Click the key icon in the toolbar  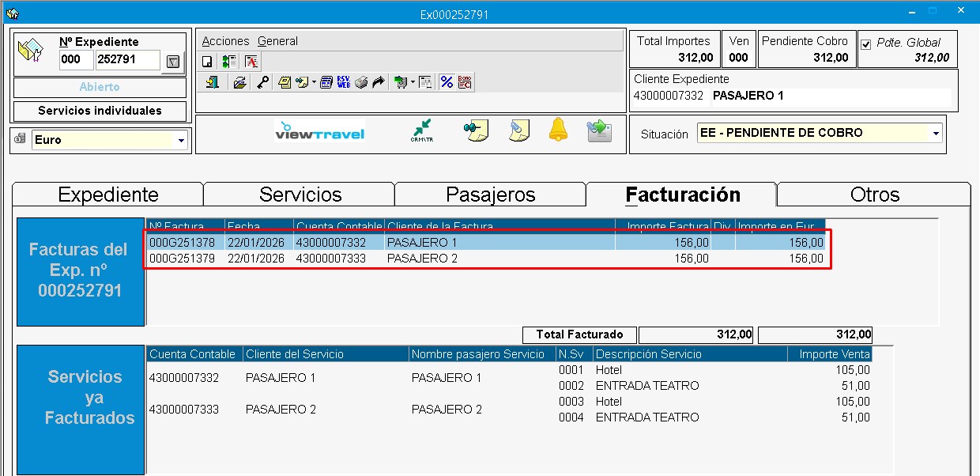click(x=262, y=82)
